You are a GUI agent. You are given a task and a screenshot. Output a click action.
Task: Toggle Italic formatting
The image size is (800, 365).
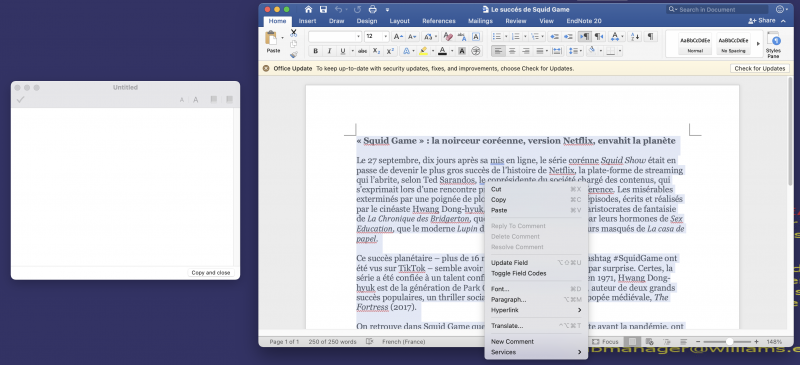329,51
